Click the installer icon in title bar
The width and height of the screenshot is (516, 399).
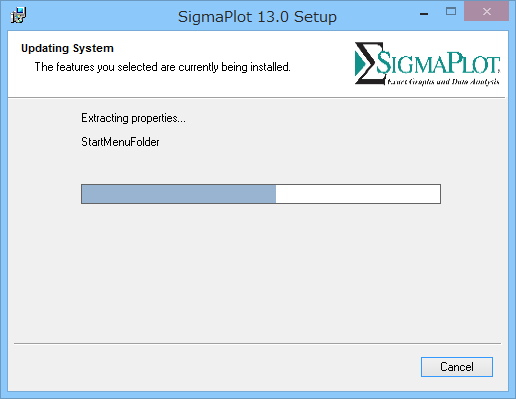[18, 15]
